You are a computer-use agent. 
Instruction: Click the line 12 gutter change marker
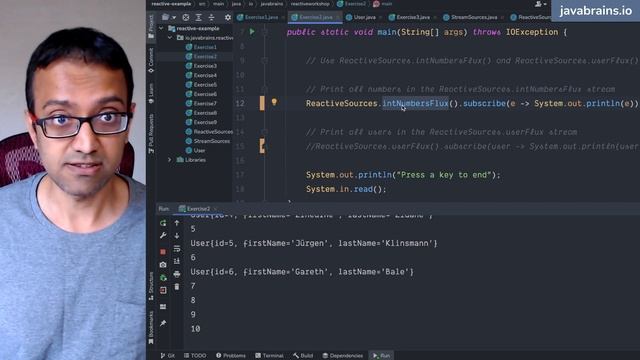pos(262,103)
